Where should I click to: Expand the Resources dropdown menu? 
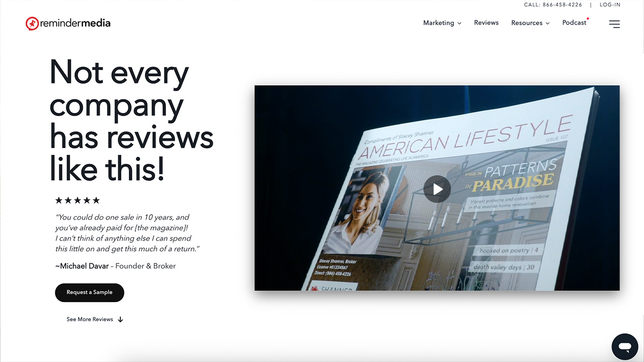click(x=527, y=23)
